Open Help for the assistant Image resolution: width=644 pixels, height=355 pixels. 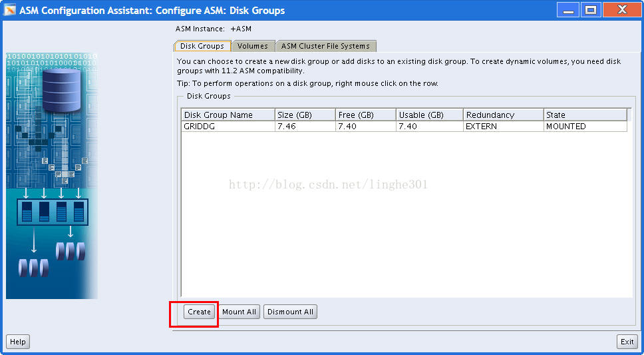pos(18,342)
